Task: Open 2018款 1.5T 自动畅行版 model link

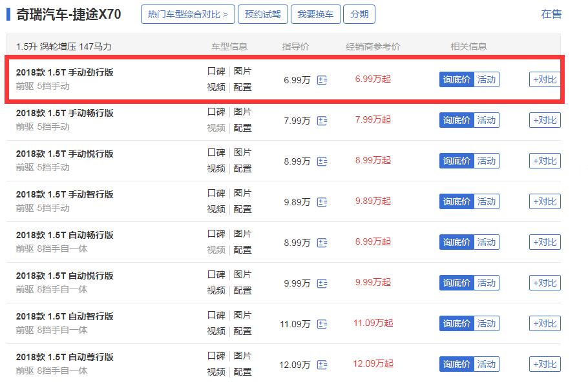Action: pos(65,235)
